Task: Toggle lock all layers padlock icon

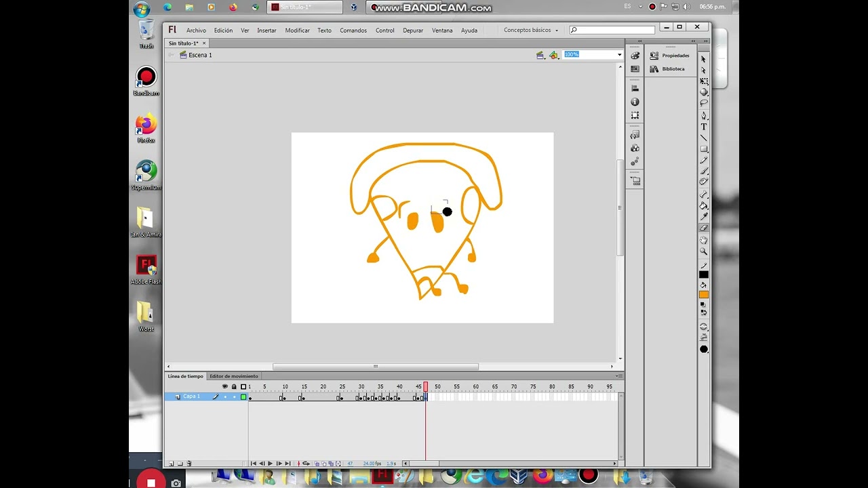Action: click(x=234, y=386)
